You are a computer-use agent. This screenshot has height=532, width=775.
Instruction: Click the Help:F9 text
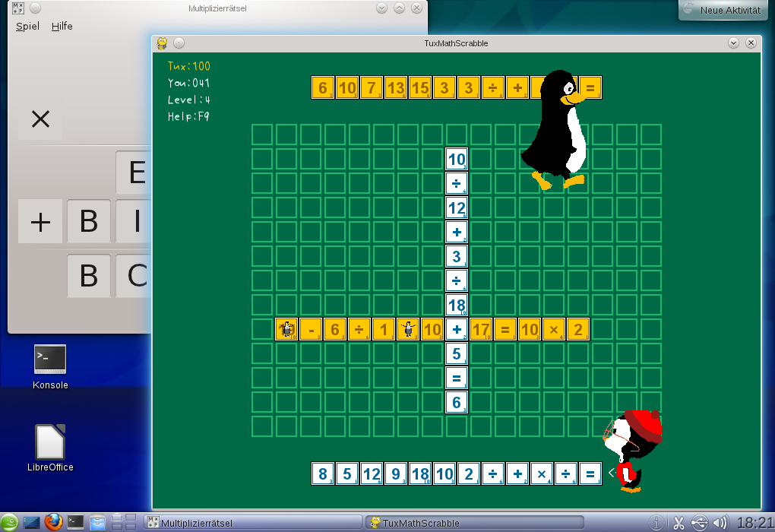[x=188, y=117]
